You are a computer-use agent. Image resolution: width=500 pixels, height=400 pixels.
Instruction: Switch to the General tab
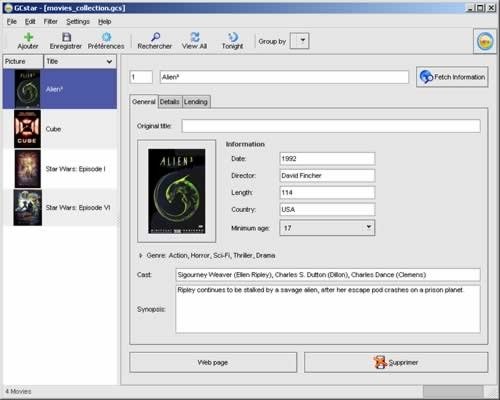click(144, 102)
